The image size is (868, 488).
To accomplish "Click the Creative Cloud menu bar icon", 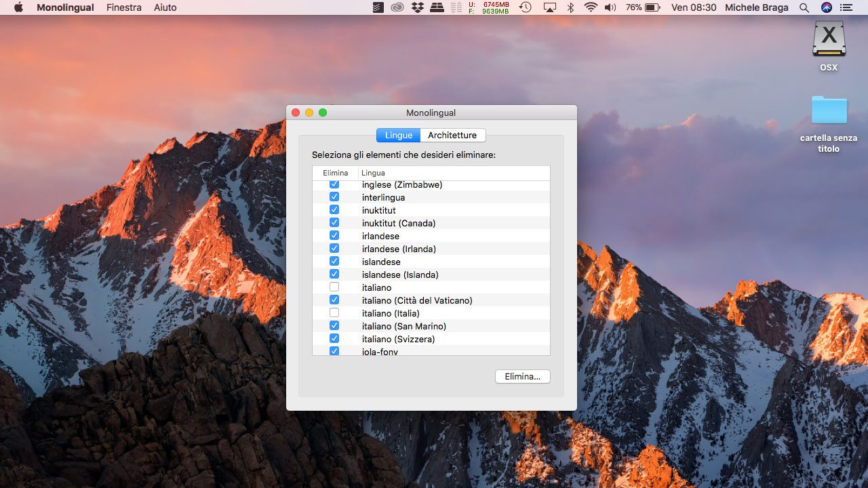I will [x=398, y=7].
